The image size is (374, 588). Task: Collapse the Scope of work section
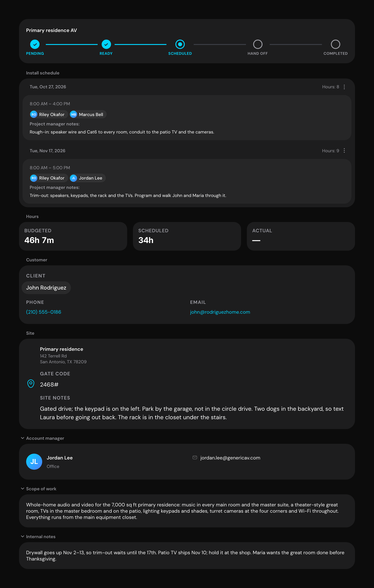22,489
